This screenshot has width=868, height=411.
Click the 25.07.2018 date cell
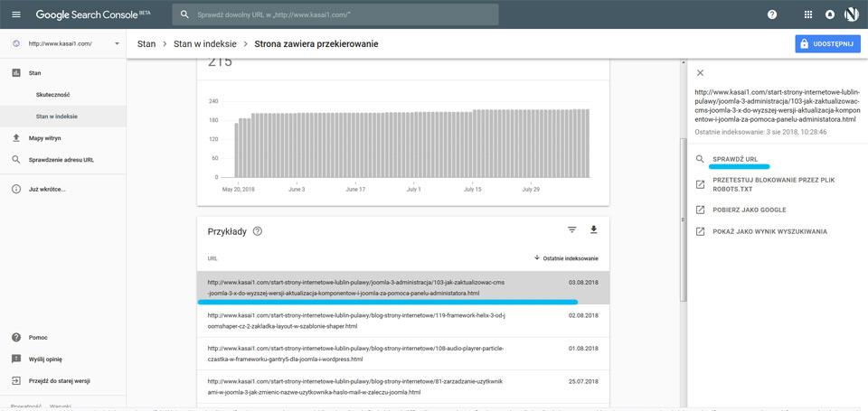[x=583, y=381]
